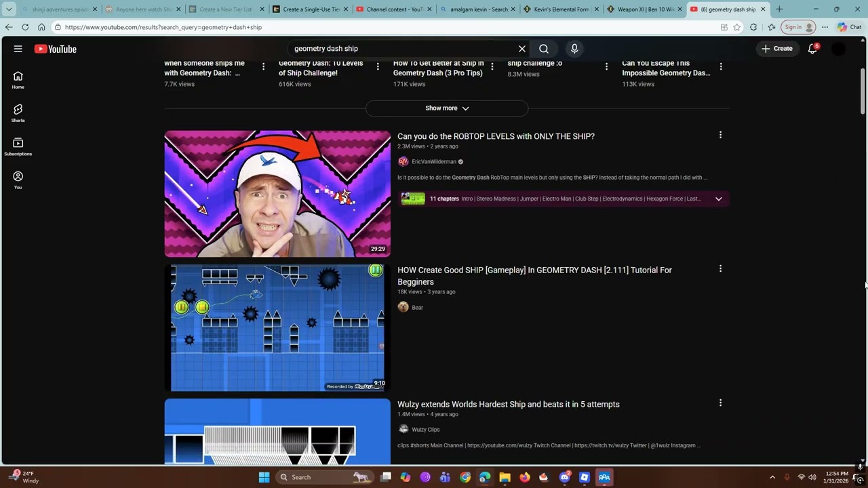Open the blue ship gameplay tutorial thumbnail
This screenshot has height=488, width=868.
tap(277, 328)
